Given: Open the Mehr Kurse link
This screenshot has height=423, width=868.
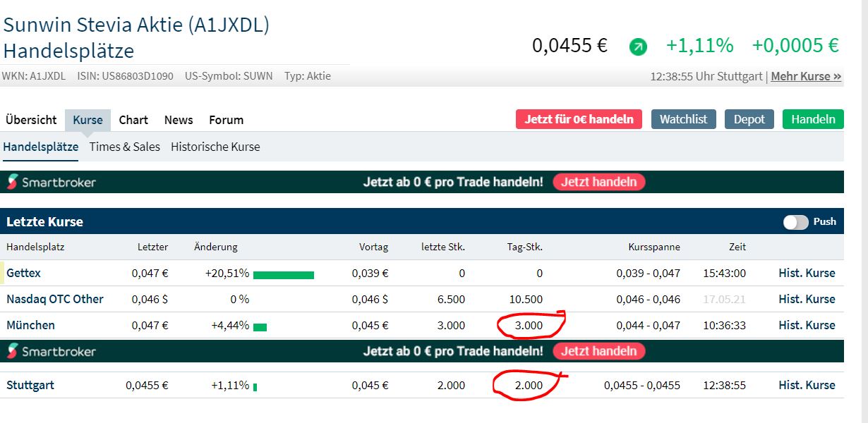Looking at the screenshot, I should (806, 76).
